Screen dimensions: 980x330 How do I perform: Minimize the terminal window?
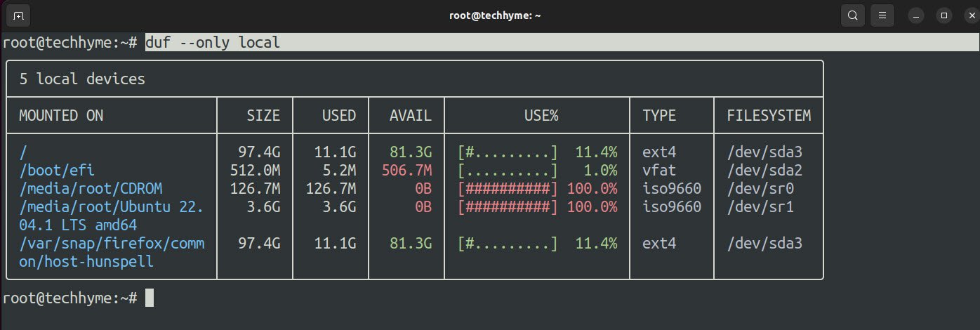(x=915, y=15)
